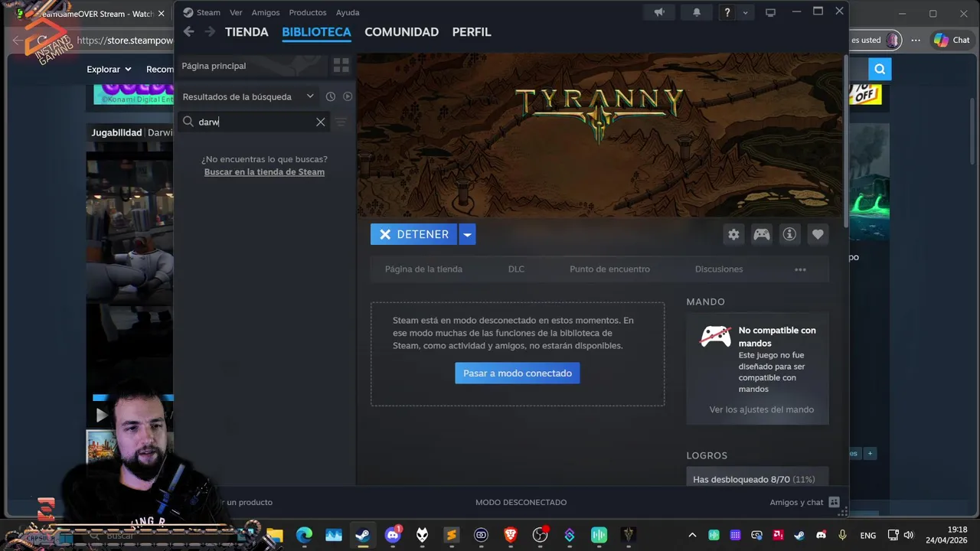Open the Ver menu
The height and width of the screenshot is (551, 980).
click(236, 12)
